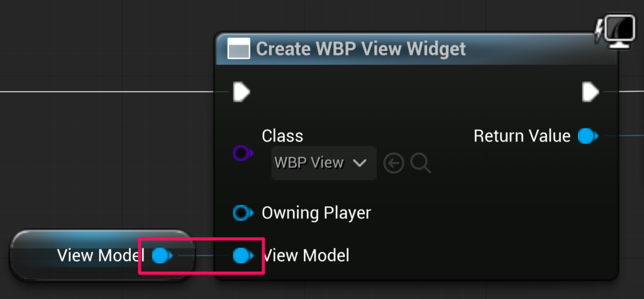Click the purple Class input pin
This screenshot has width=644, height=299.
tap(242, 153)
